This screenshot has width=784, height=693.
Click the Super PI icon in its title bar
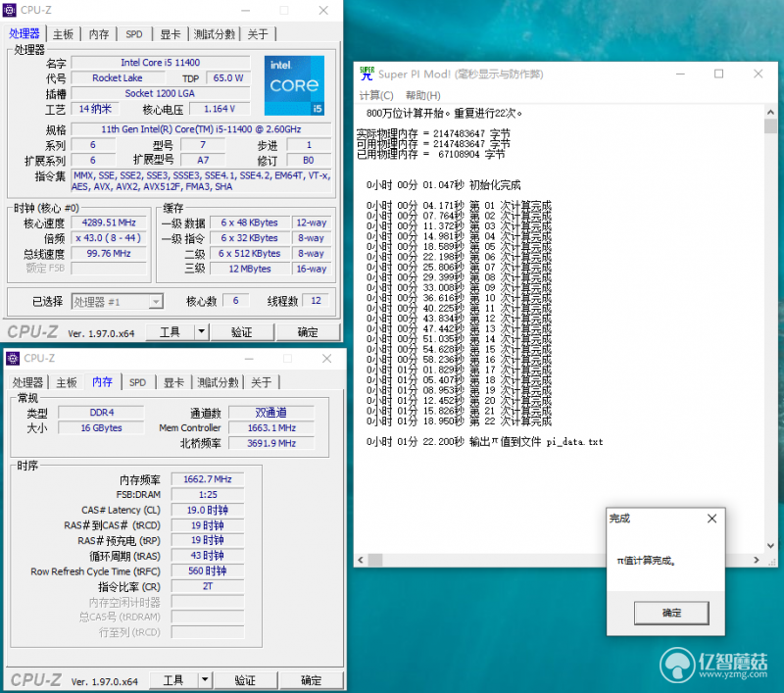[x=367, y=74]
